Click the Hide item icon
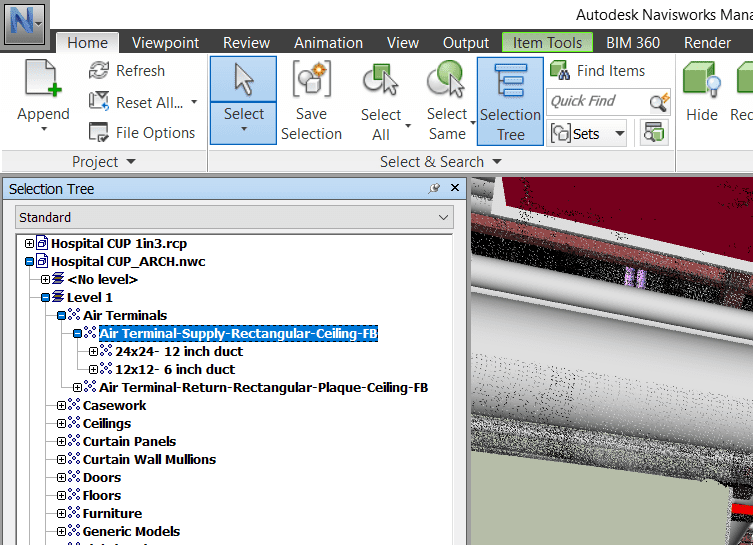The image size is (753, 545). click(x=701, y=80)
